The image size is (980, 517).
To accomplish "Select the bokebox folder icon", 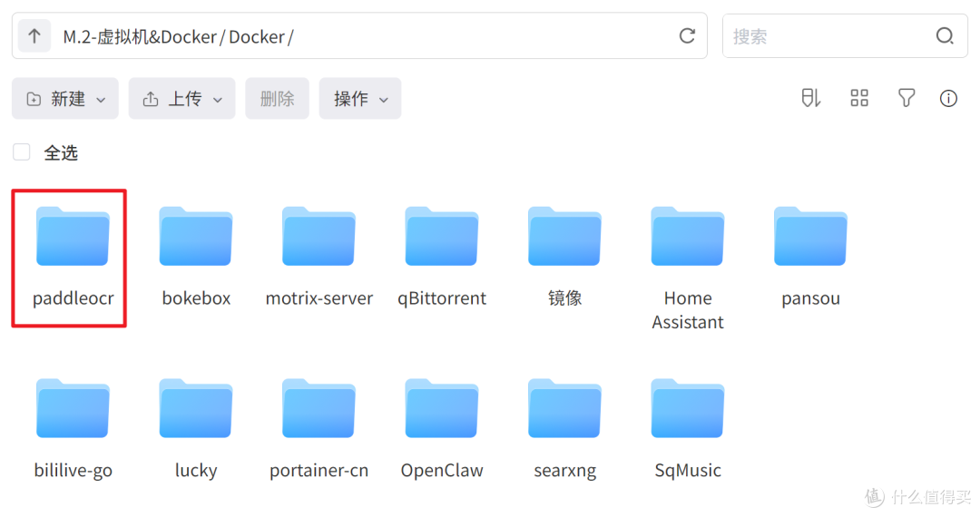I will (196, 236).
